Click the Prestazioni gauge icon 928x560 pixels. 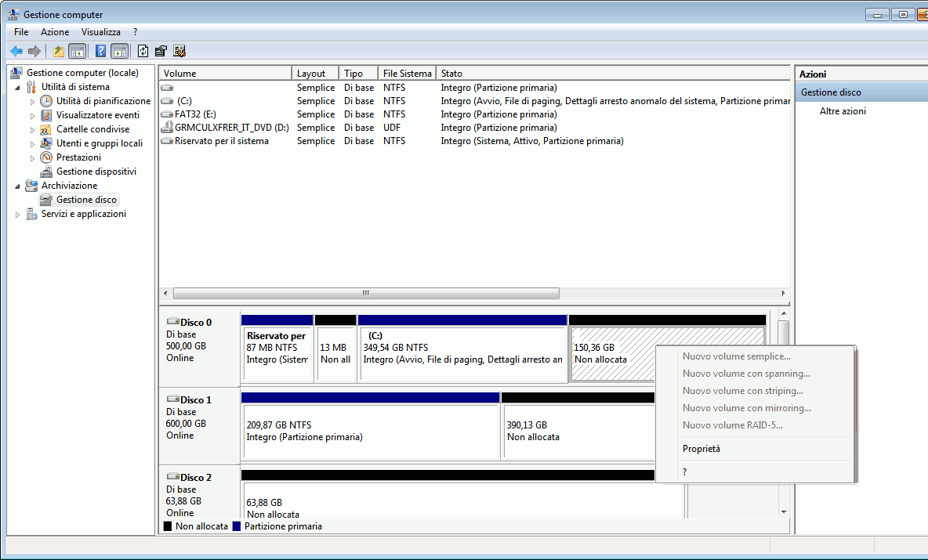point(46,157)
